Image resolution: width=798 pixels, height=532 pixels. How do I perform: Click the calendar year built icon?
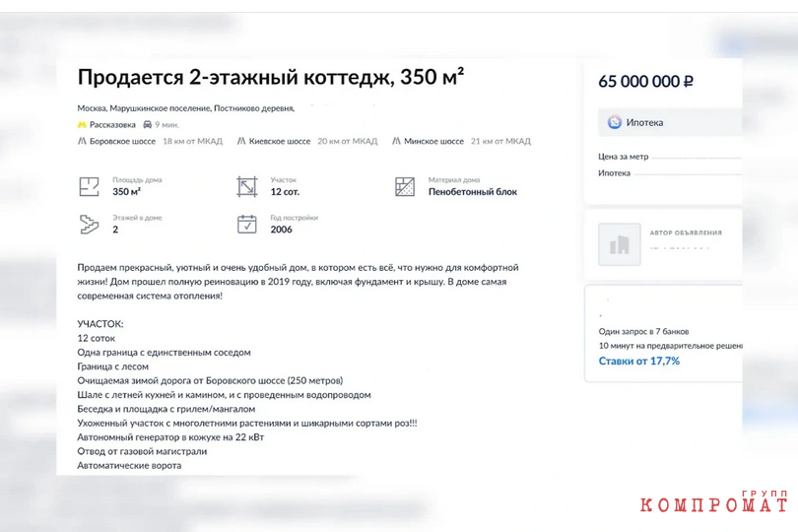coord(247,224)
